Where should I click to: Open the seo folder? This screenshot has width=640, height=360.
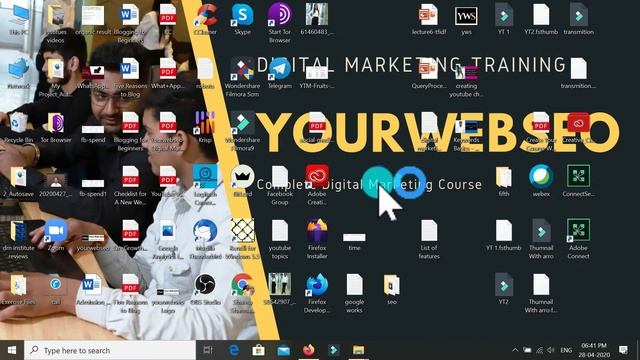pos(391,289)
